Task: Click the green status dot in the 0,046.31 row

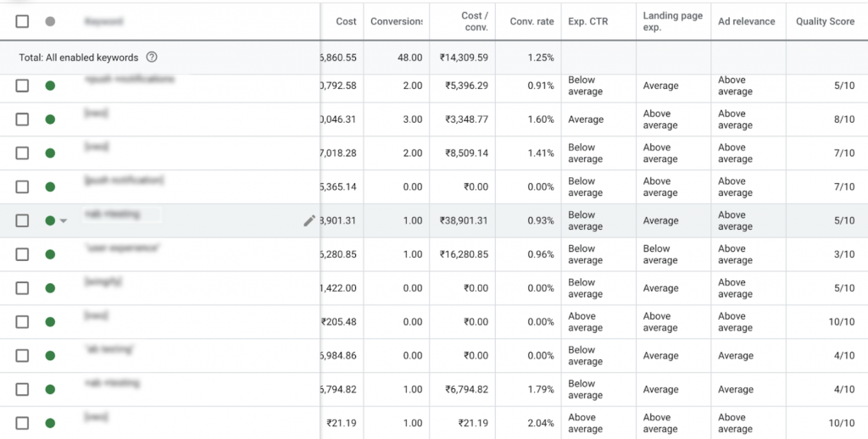Action: (50, 119)
